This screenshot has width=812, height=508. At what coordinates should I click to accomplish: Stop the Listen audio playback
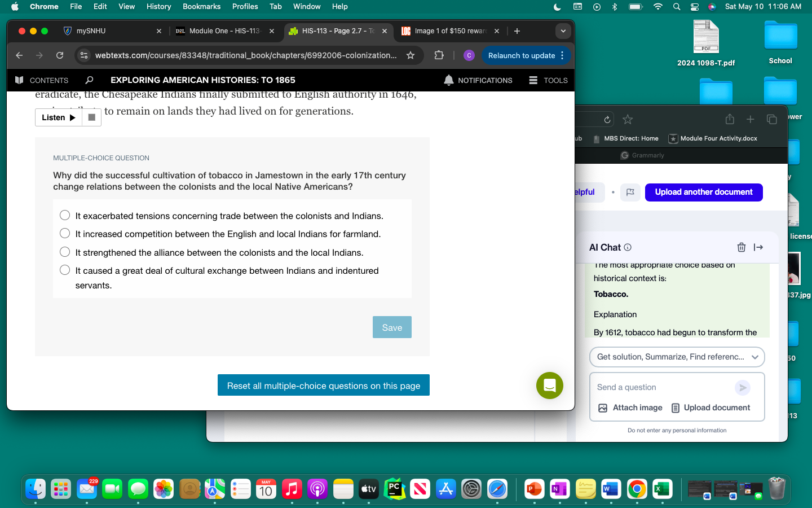point(91,117)
